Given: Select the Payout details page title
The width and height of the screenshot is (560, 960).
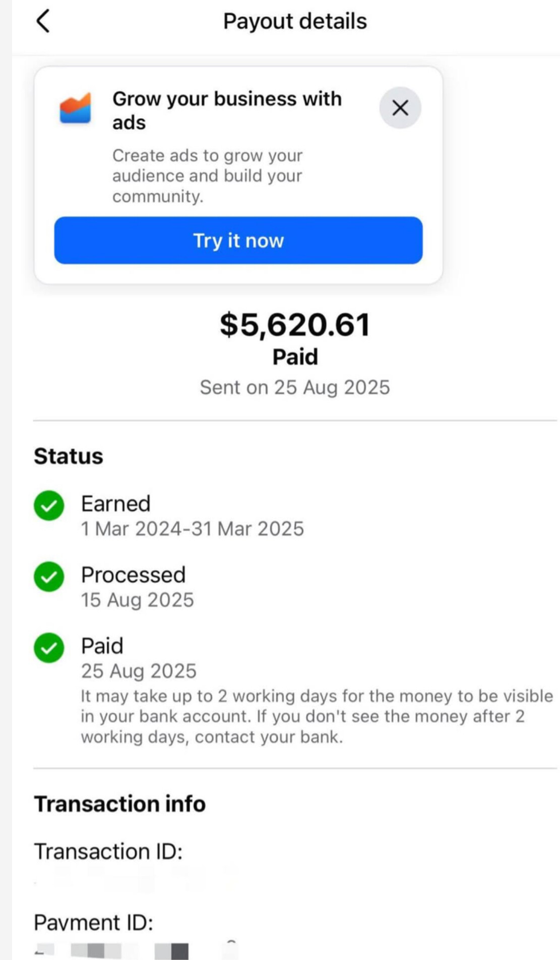Looking at the screenshot, I should pyautogui.click(x=295, y=22).
